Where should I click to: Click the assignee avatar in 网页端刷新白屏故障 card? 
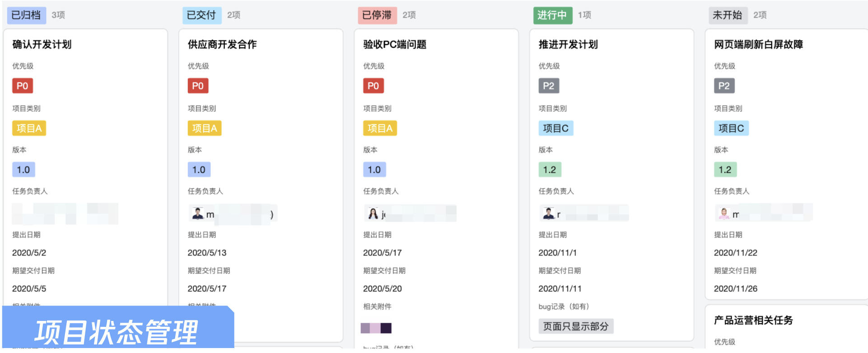coord(724,214)
